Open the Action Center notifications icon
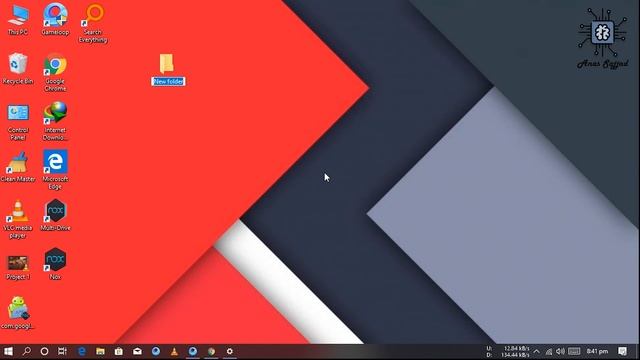The image size is (640, 360). [622, 351]
